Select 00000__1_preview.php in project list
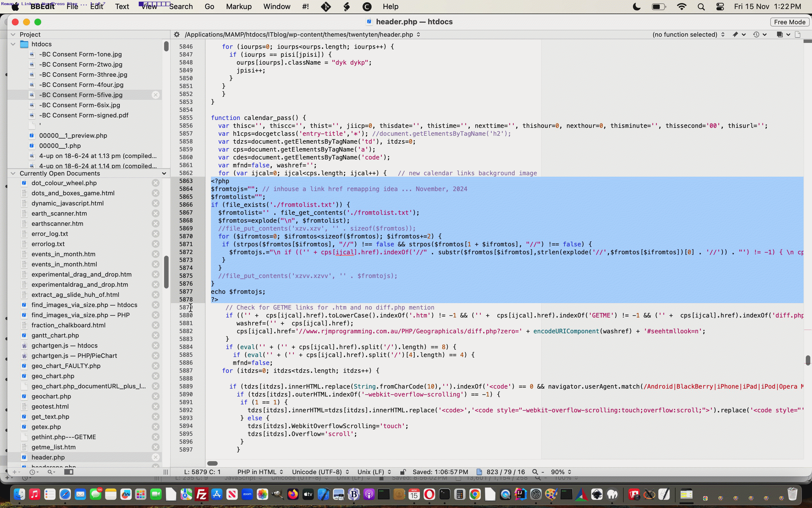Image resolution: width=812 pixels, height=508 pixels. point(73,135)
